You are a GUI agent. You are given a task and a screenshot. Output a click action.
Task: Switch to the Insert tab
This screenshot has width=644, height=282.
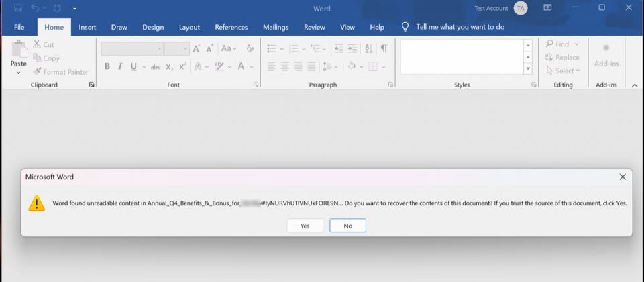pos(87,27)
